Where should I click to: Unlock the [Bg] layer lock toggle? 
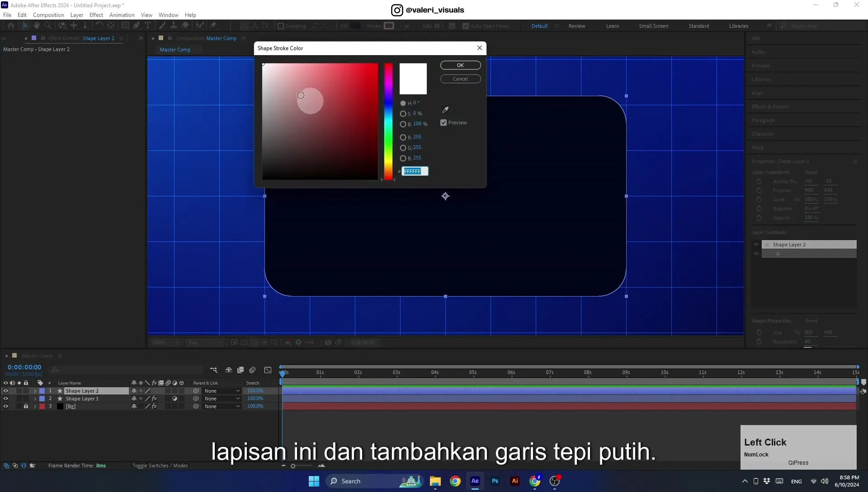click(x=26, y=407)
